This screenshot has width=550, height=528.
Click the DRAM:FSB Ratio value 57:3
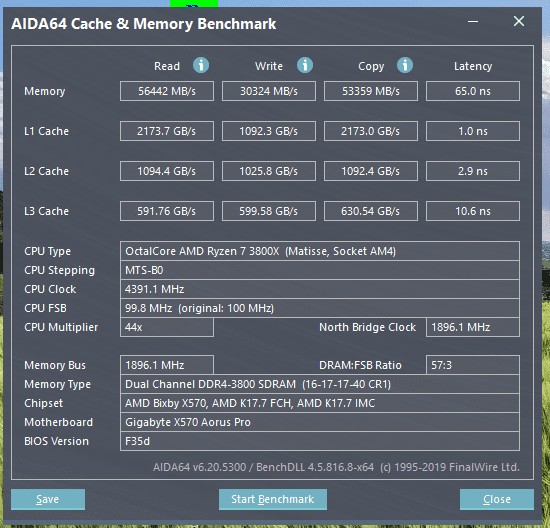(473, 365)
